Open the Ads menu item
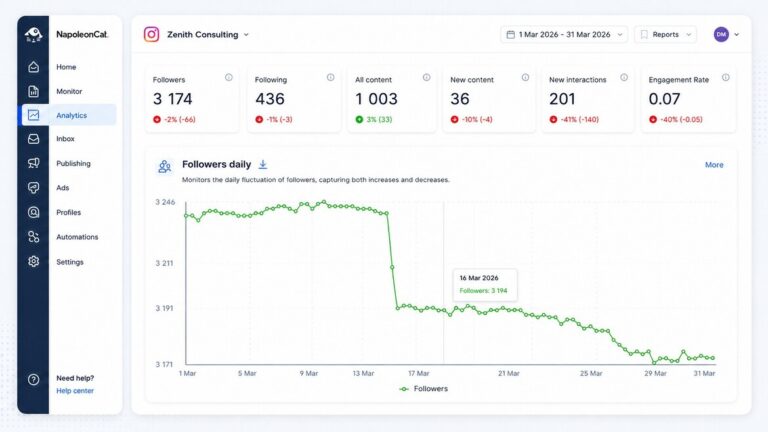 pyautogui.click(x=63, y=188)
